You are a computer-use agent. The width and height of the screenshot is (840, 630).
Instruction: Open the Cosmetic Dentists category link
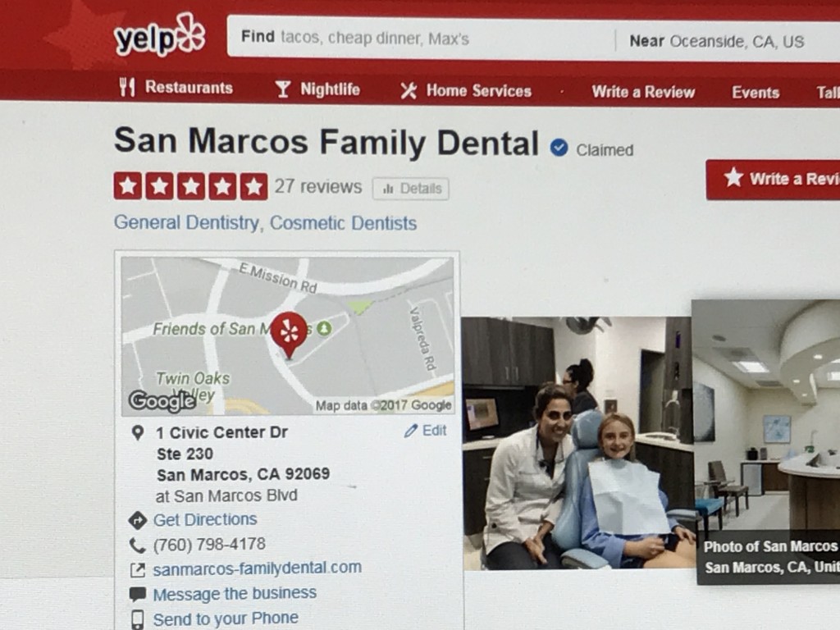pyautogui.click(x=343, y=223)
